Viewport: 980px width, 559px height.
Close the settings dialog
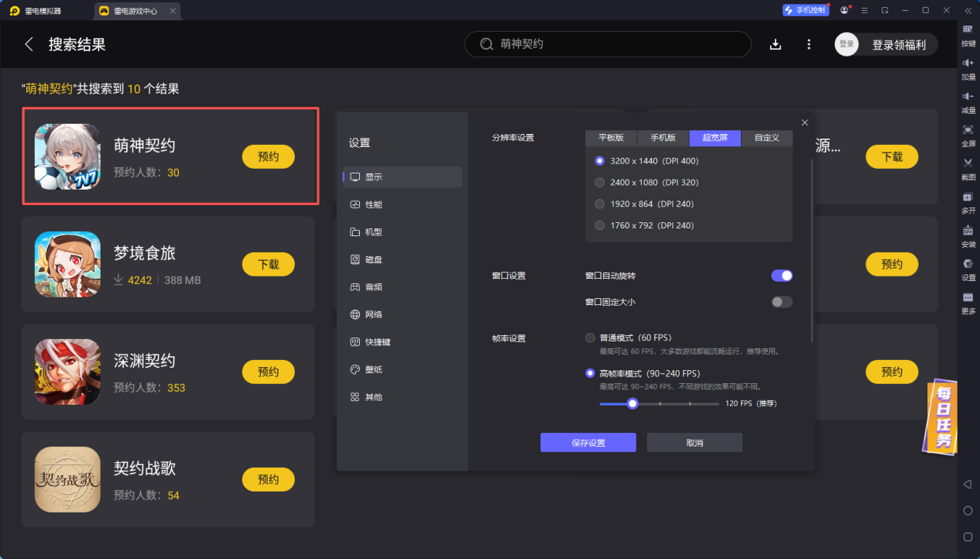(x=804, y=122)
